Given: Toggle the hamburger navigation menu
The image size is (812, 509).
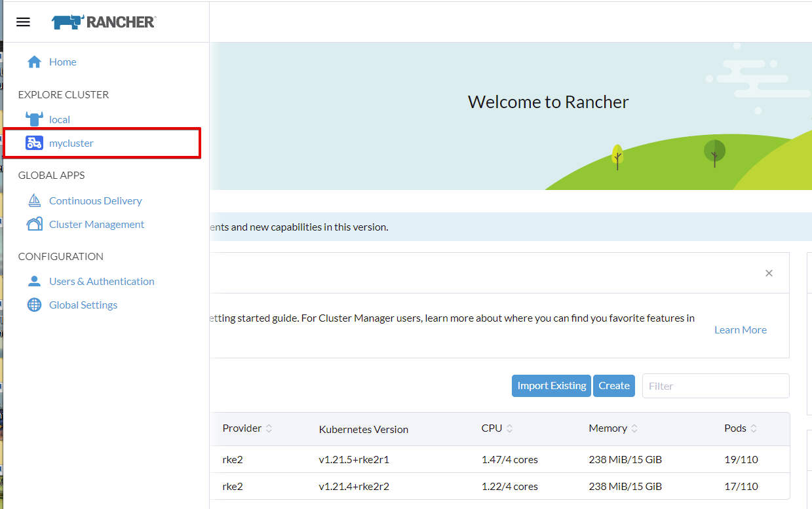Looking at the screenshot, I should point(23,22).
